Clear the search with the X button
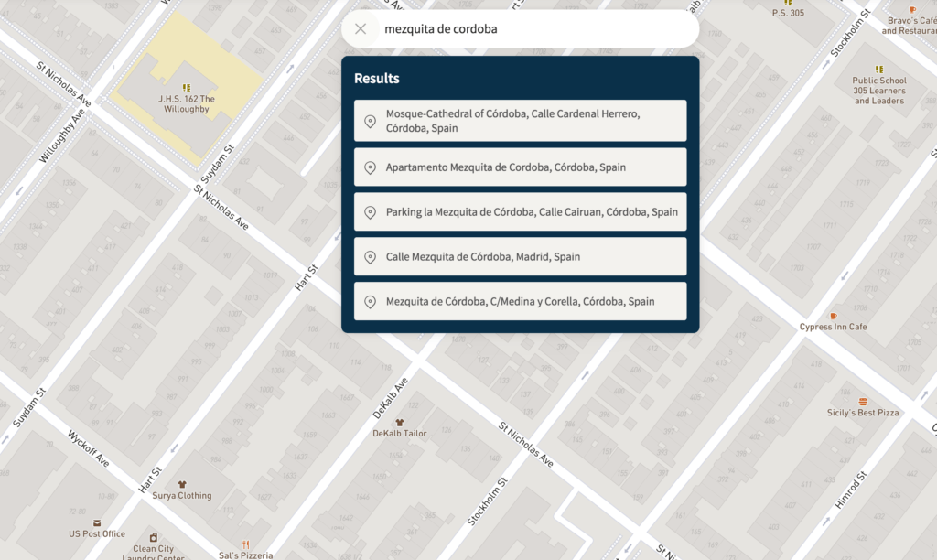This screenshot has width=937, height=560. 361,28
